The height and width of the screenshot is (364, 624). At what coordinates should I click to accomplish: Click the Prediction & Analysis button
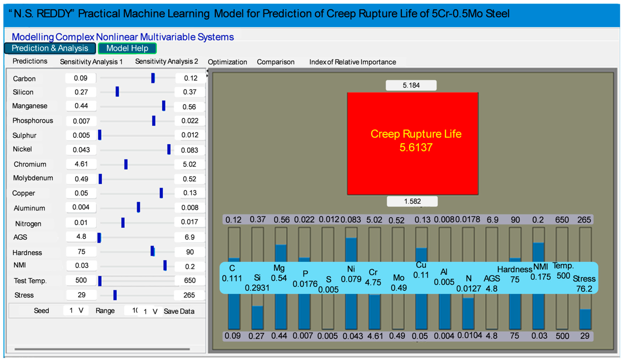click(x=50, y=48)
